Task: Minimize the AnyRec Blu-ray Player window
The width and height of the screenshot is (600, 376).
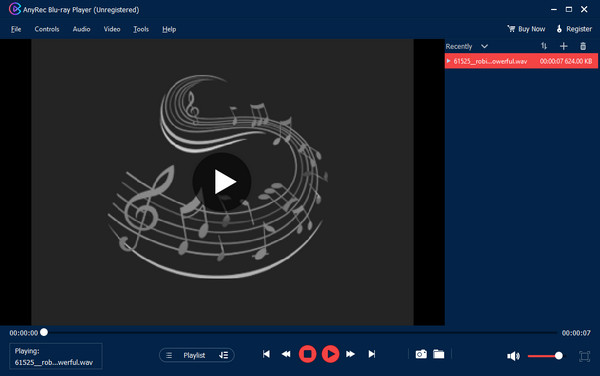Action: (554, 10)
